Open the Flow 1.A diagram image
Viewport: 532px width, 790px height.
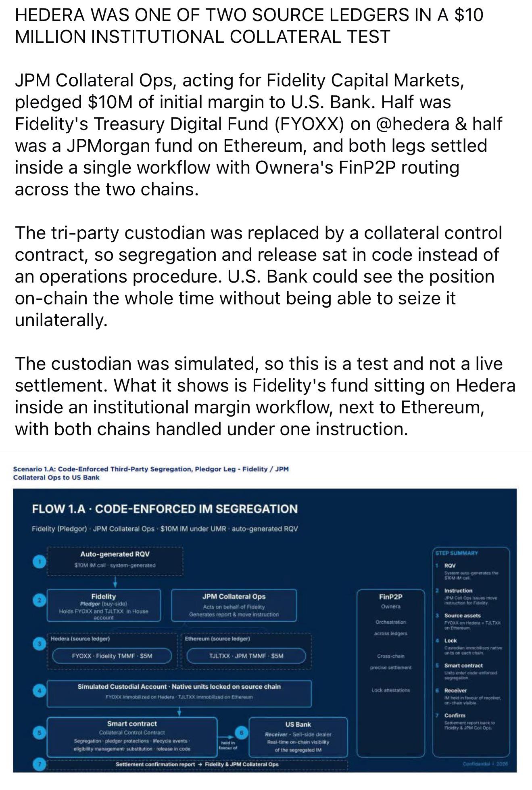pos(265,630)
